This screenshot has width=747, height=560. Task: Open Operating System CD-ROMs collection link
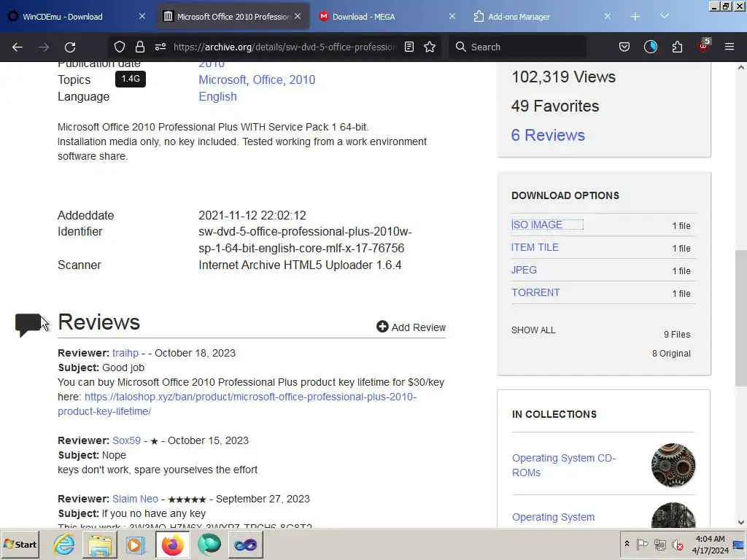pyautogui.click(x=564, y=465)
